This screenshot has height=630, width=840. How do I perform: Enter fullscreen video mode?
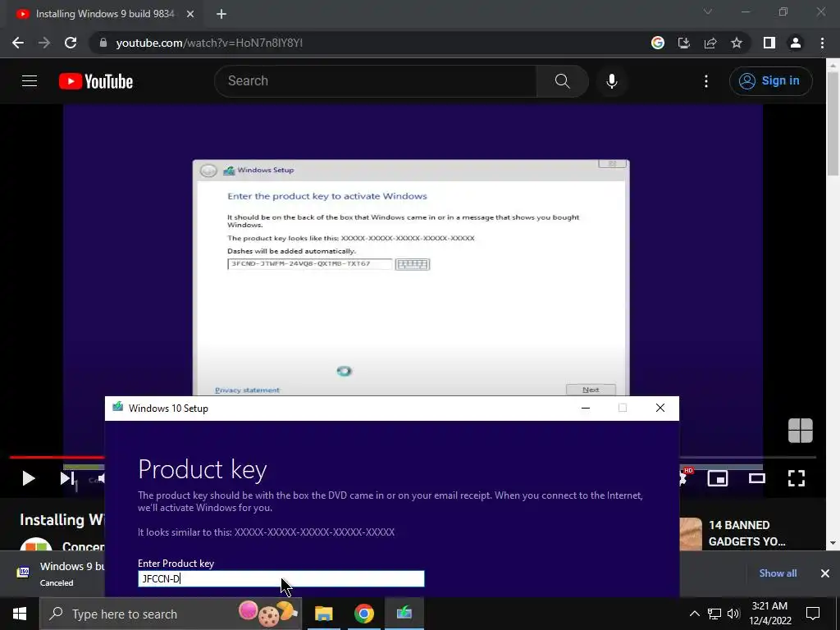tap(797, 478)
